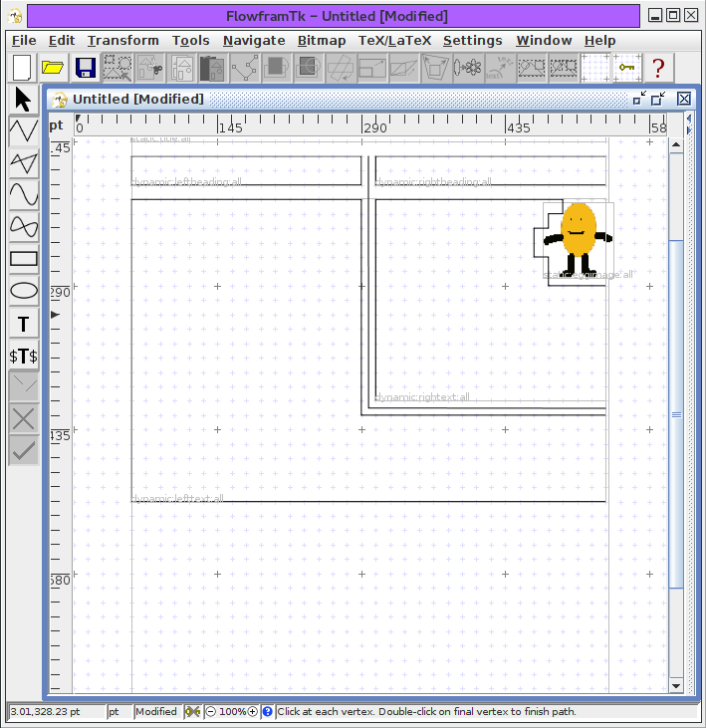706x728 pixels.
Task: Click the open folder toolbar icon
Action: 53,68
